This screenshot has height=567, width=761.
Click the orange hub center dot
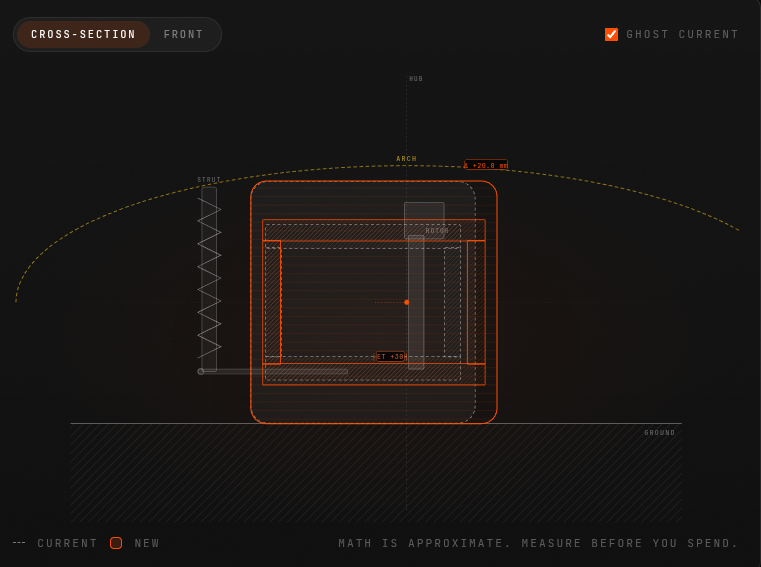[x=407, y=302]
